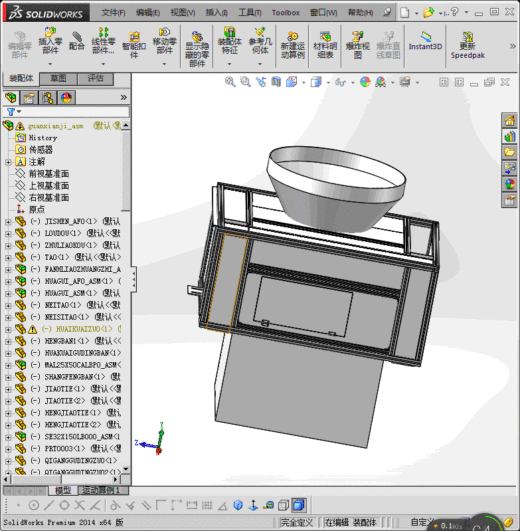
Task: Open the 工具(T) menu
Action: click(250, 13)
